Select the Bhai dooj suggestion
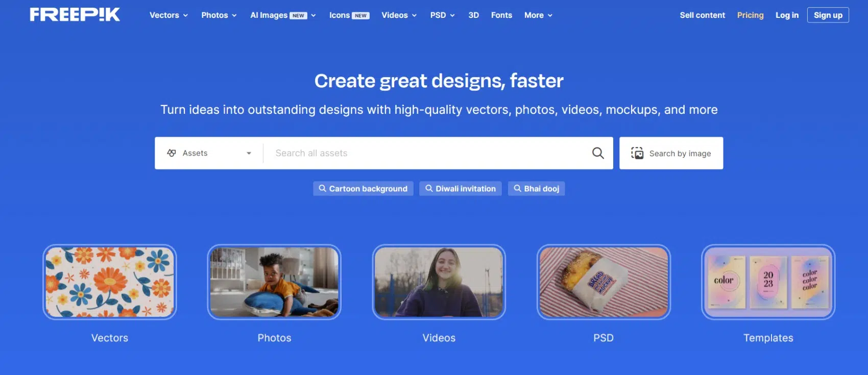Screen dimensions: 868x375 point(537,189)
